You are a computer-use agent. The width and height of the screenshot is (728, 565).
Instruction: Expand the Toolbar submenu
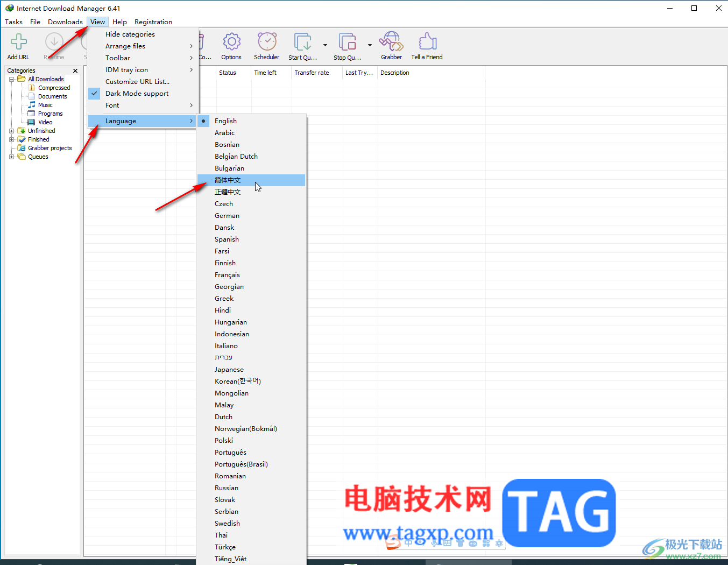click(143, 58)
